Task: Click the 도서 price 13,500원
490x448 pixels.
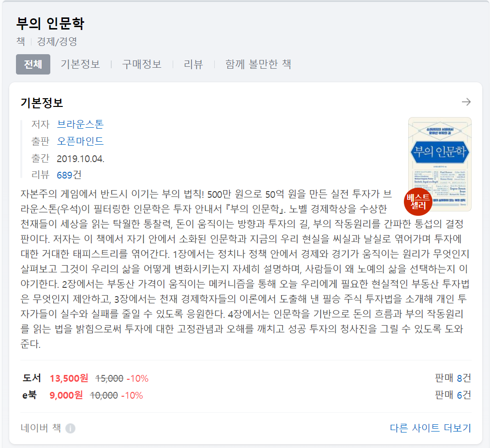Action: (69, 378)
